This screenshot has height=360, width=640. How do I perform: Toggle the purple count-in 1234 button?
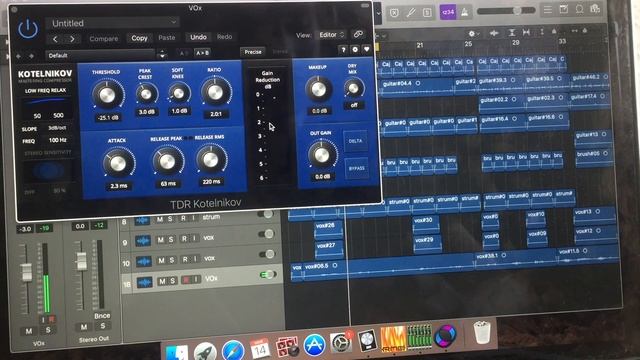click(x=448, y=12)
